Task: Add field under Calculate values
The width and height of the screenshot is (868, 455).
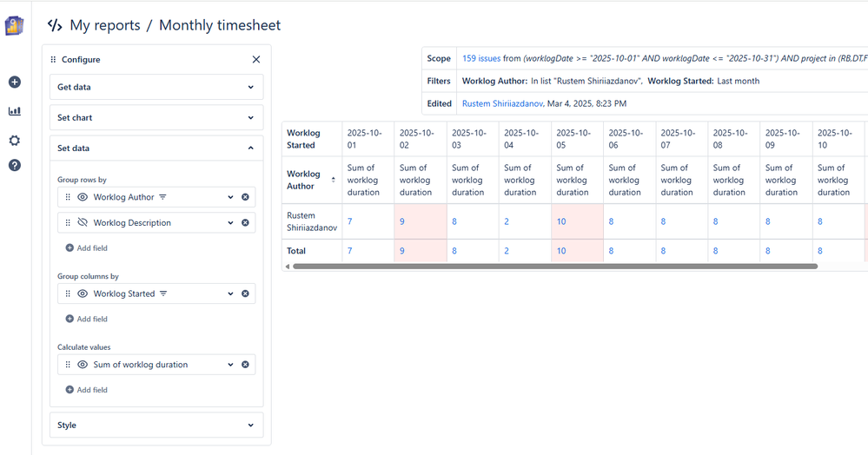Action: (x=86, y=390)
